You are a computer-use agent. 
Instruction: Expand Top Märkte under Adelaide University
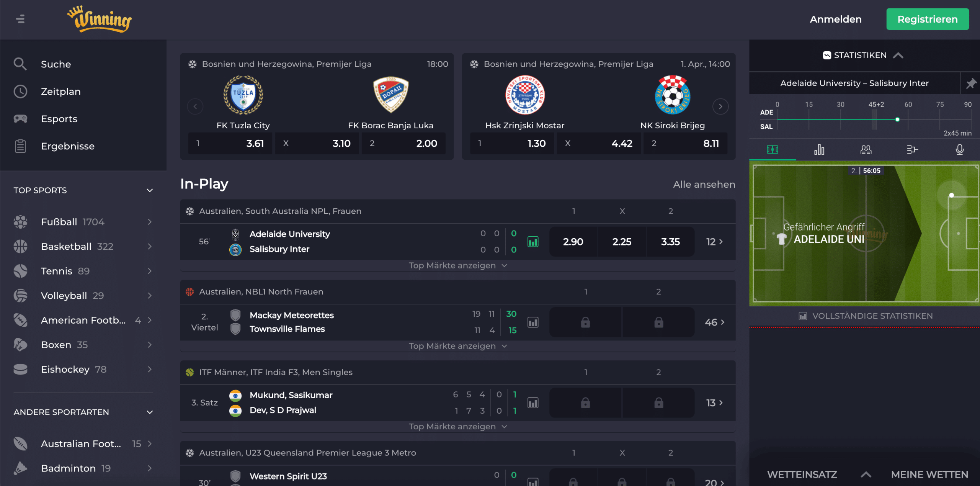pyautogui.click(x=458, y=265)
